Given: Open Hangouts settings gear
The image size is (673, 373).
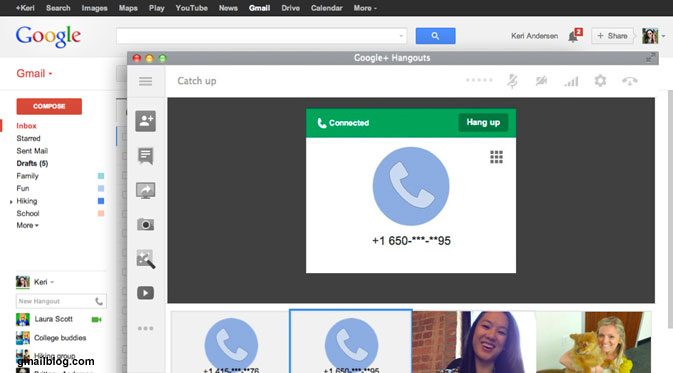Looking at the screenshot, I should 600,81.
